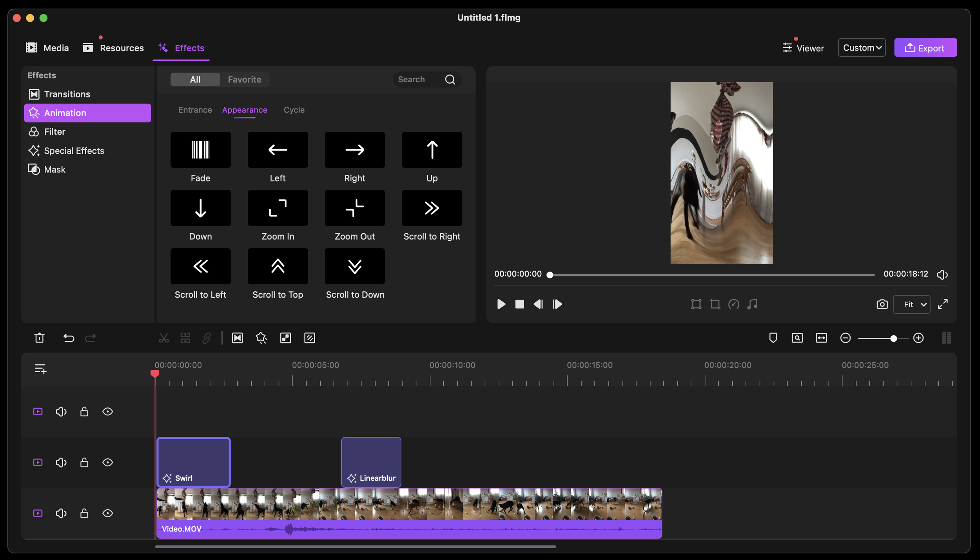Open Viewer settings panel
This screenshot has height=560, width=980.
click(x=803, y=48)
